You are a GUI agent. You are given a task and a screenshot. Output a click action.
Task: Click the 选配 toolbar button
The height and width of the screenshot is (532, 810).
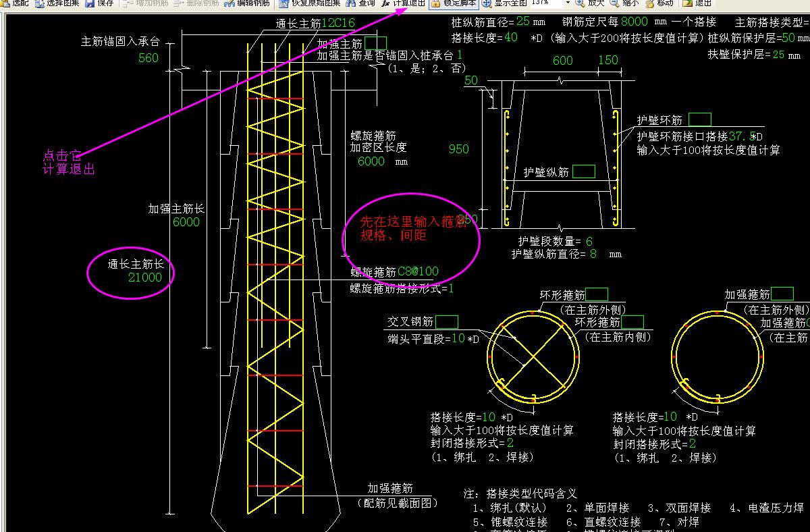tap(15, 3)
